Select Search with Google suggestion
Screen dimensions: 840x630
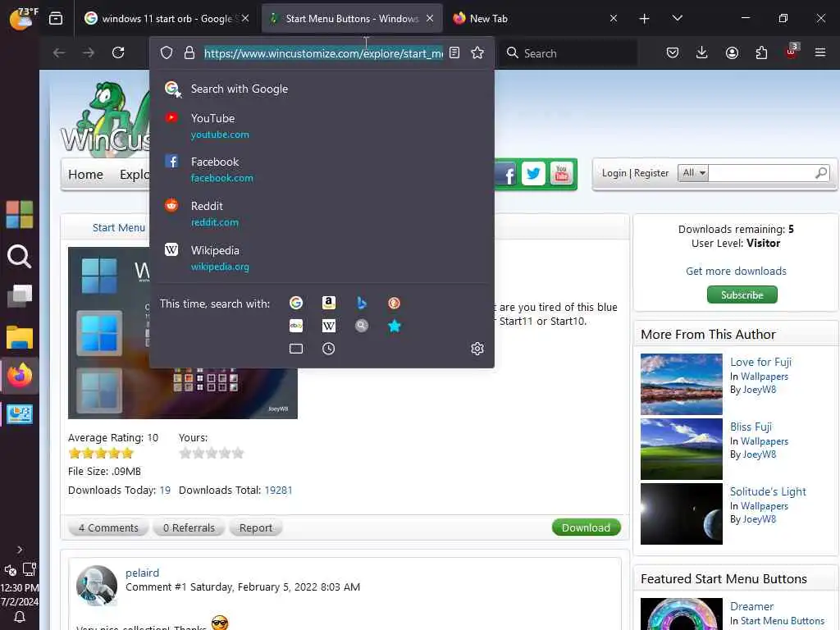322,89
